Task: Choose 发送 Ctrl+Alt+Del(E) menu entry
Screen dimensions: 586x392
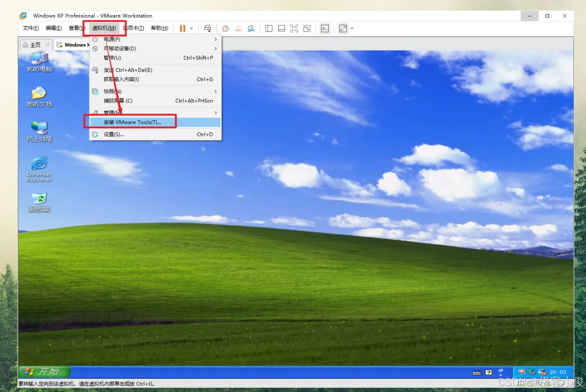Action: pos(155,70)
